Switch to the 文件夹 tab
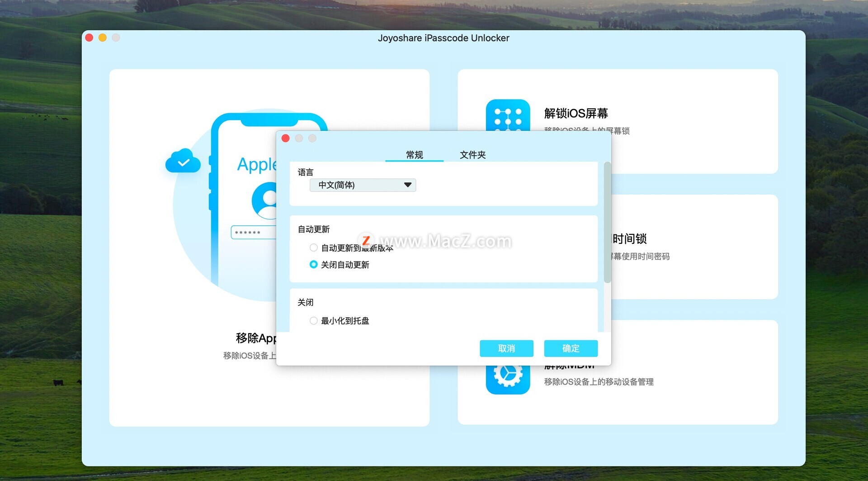This screenshot has width=868, height=481. pos(472,155)
